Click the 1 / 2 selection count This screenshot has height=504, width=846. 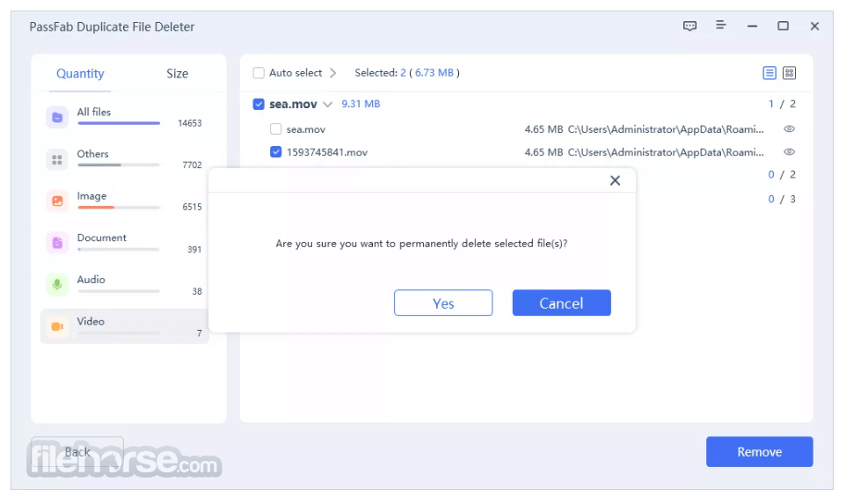[x=782, y=104]
